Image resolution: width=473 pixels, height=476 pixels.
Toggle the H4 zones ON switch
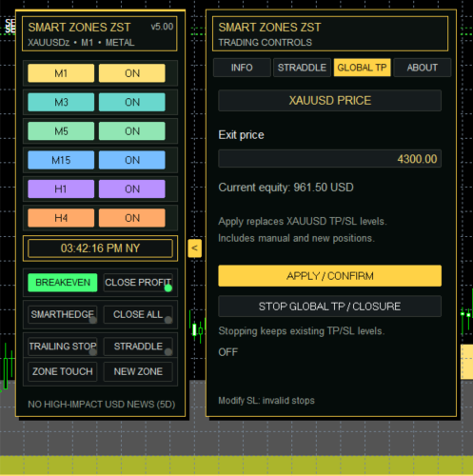pyautogui.click(x=132, y=218)
